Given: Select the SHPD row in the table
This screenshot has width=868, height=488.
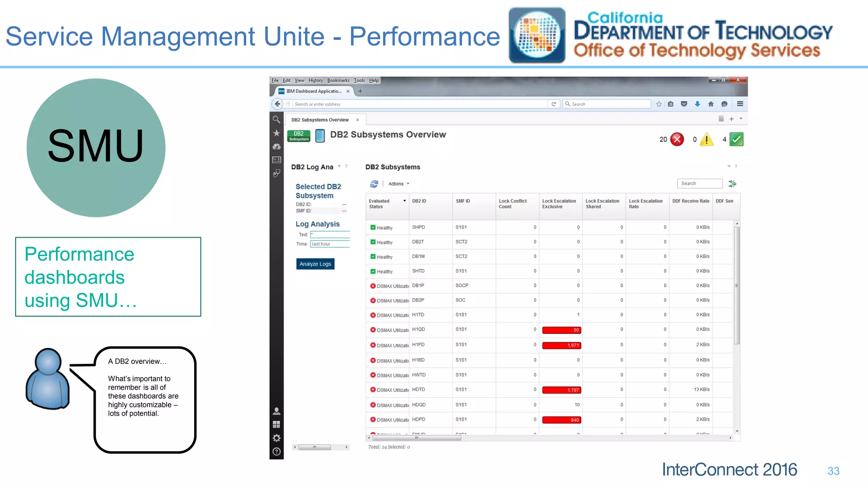Looking at the screenshot, I should (549, 227).
